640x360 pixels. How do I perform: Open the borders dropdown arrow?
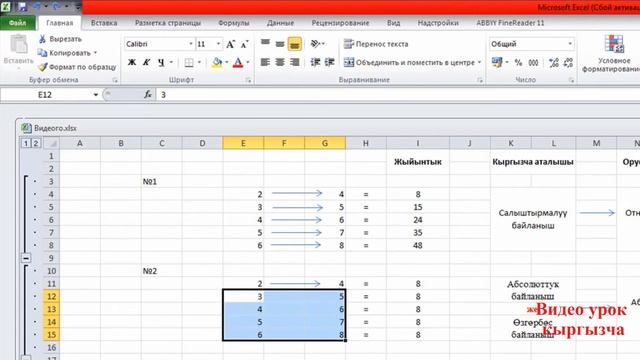click(x=199, y=62)
